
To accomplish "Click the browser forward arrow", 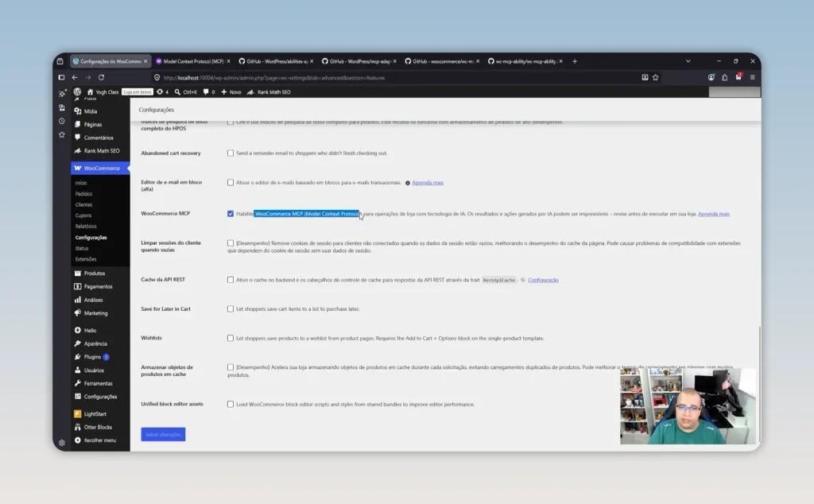I will pos(88,77).
